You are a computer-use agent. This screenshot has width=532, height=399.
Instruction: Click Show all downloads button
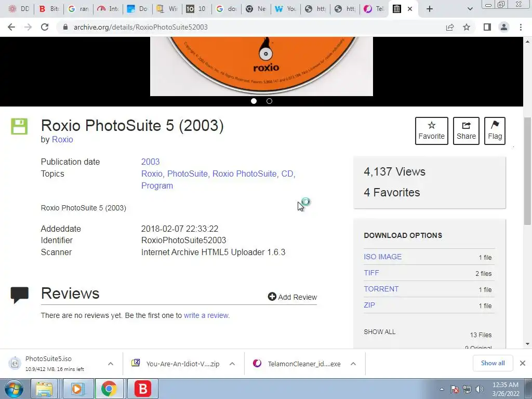[x=493, y=363]
